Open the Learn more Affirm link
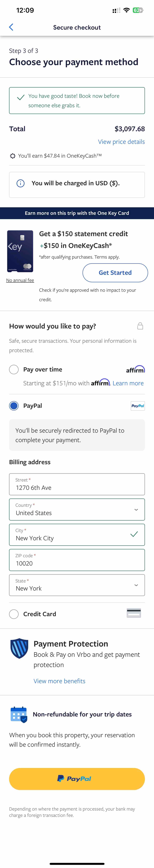Screen dimensions: 154x868 (128, 383)
